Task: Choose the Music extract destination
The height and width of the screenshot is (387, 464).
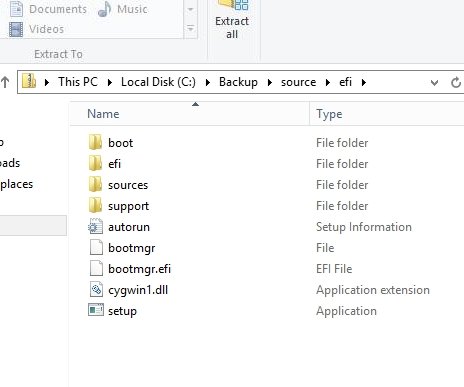Action: [123, 9]
